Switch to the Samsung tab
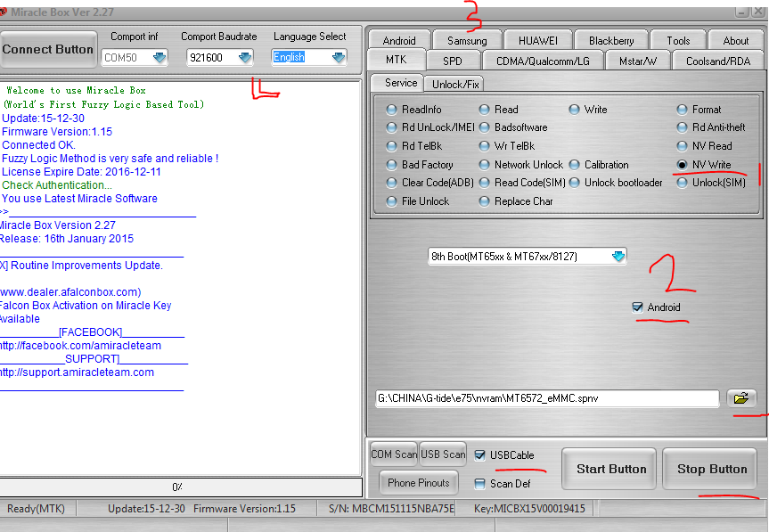This screenshot has width=769, height=532. click(468, 40)
